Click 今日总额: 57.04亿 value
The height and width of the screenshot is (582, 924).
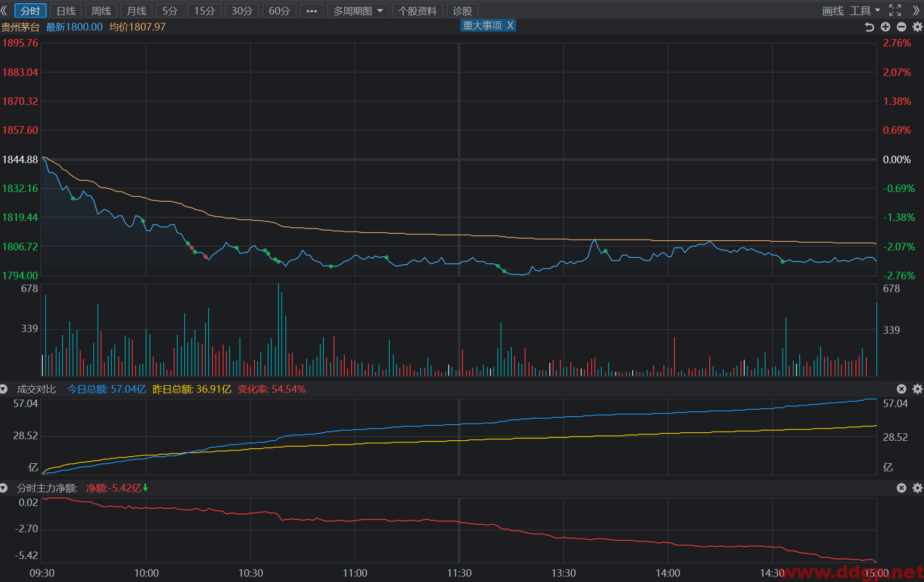[x=107, y=389]
